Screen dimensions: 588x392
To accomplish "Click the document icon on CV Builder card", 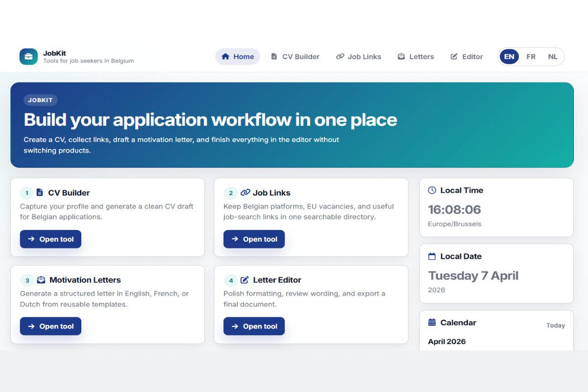I will pyautogui.click(x=40, y=193).
